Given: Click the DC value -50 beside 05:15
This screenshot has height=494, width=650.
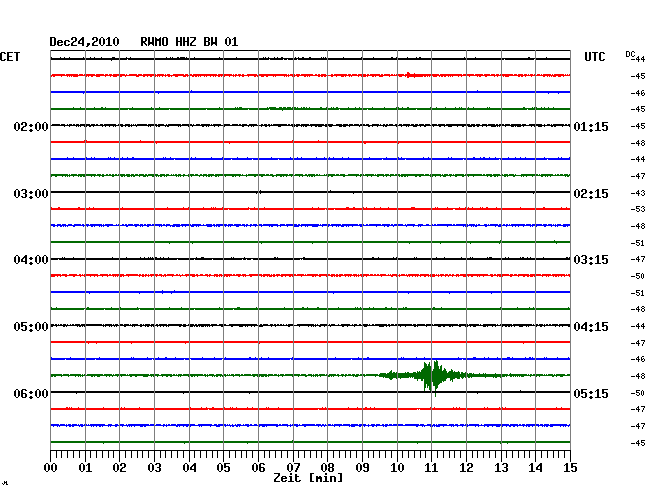Looking at the screenshot, I should (638, 393).
